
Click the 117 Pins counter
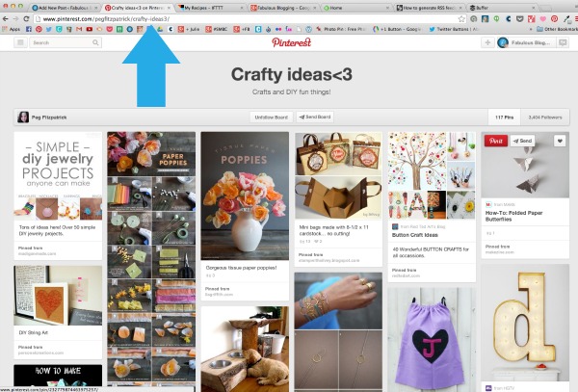504,118
